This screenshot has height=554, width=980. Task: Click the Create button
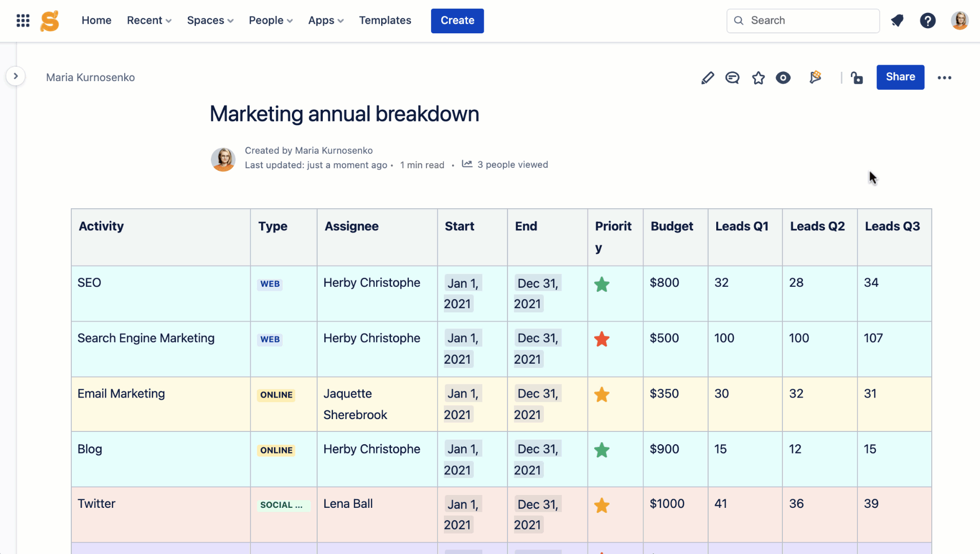(x=457, y=21)
